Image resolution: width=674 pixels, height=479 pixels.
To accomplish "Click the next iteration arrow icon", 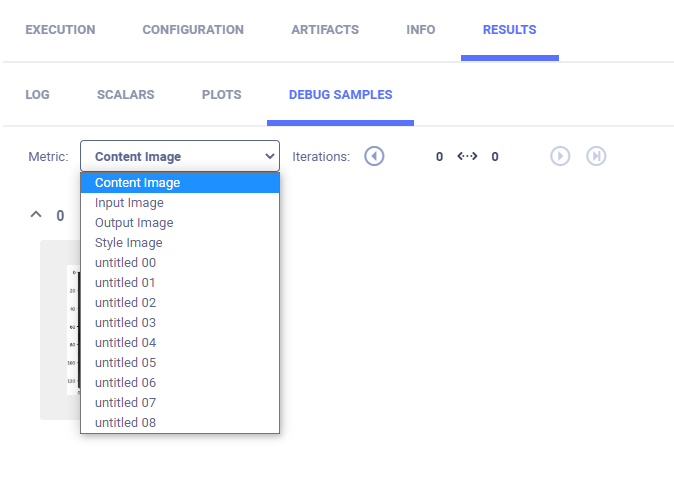I will pos(560,156).
